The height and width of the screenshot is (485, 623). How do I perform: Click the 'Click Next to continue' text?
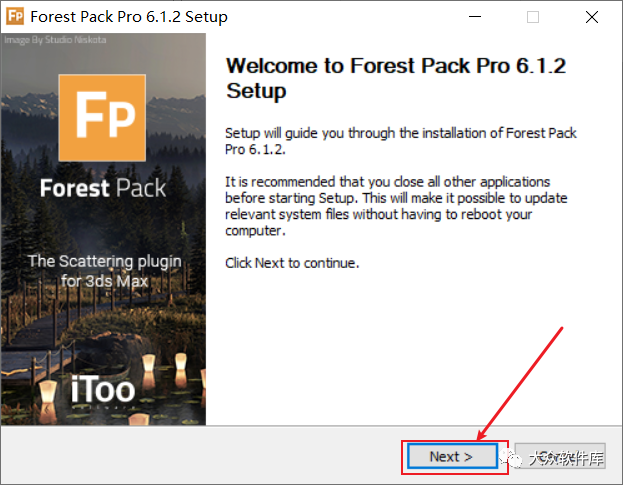click(291, 263)
